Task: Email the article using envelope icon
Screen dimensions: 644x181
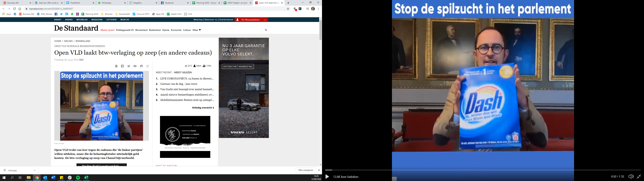Action: click(x=135, y=66)
